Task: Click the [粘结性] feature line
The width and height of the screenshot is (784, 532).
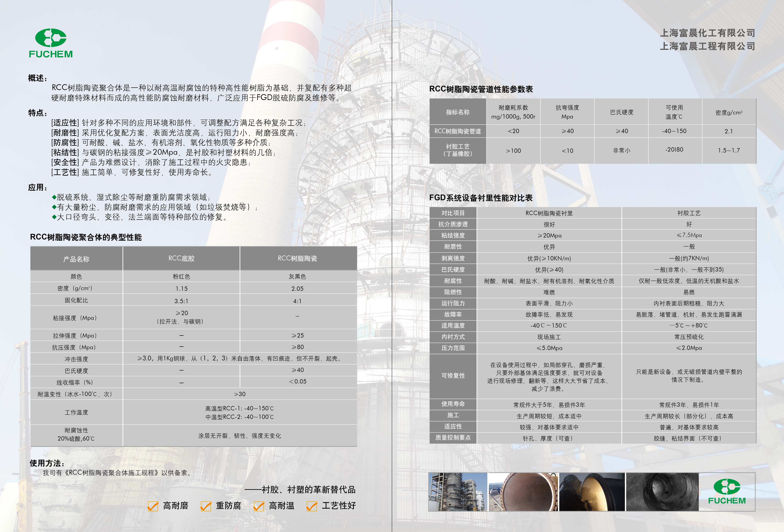Action: 164,152
